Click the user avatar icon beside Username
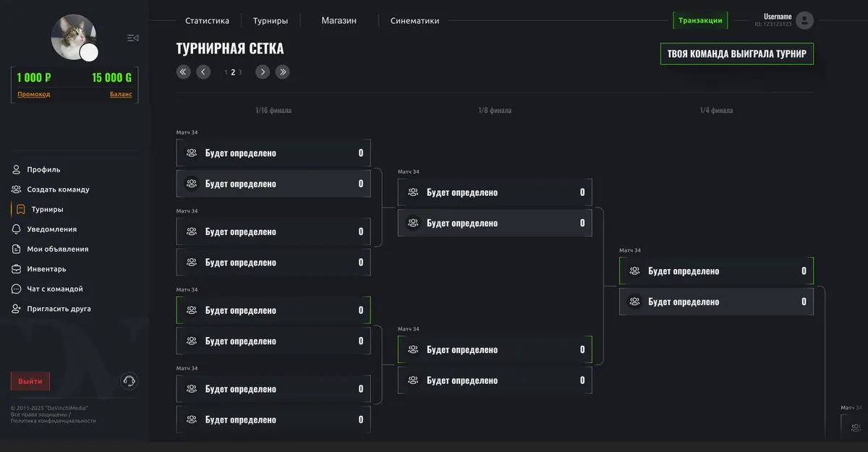This screenshot has height=452, width=868. [x=804, y=20]
